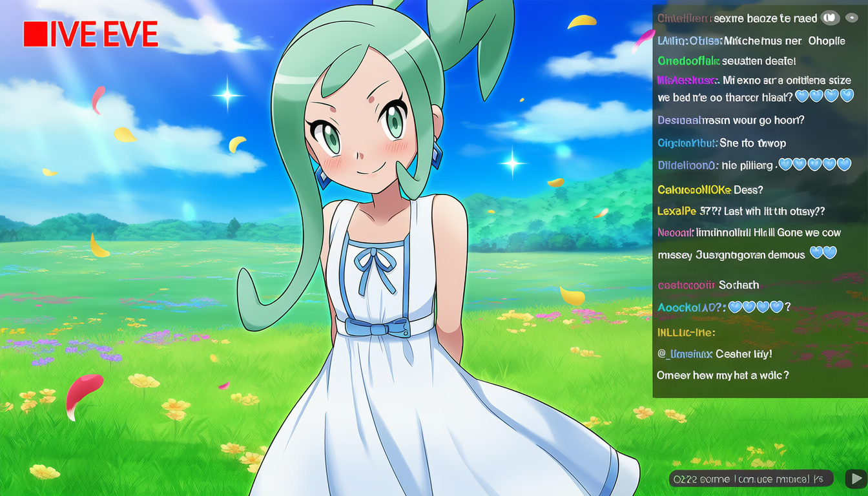Click the chat text "Sothath"

[739, 285]
